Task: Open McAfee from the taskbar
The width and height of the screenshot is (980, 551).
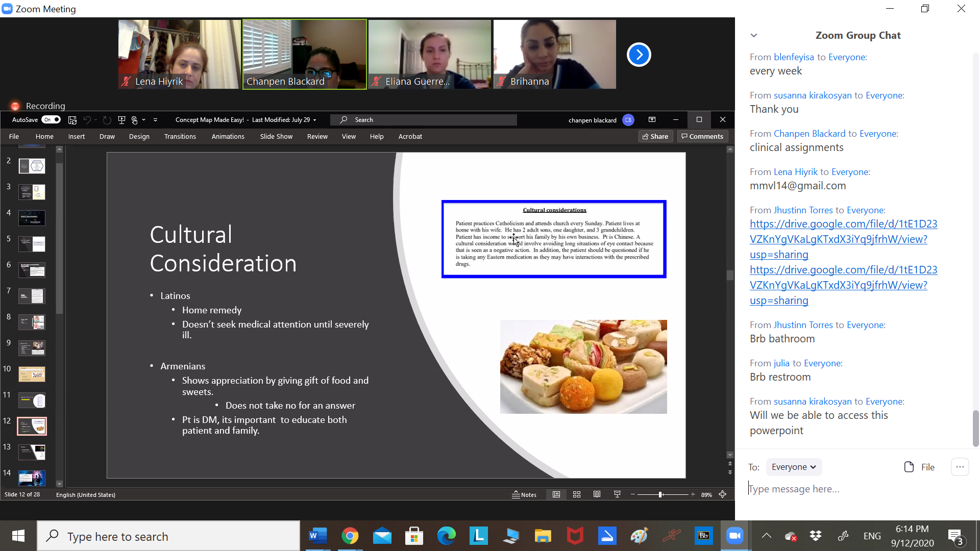Action: click(x=575, y=536)
